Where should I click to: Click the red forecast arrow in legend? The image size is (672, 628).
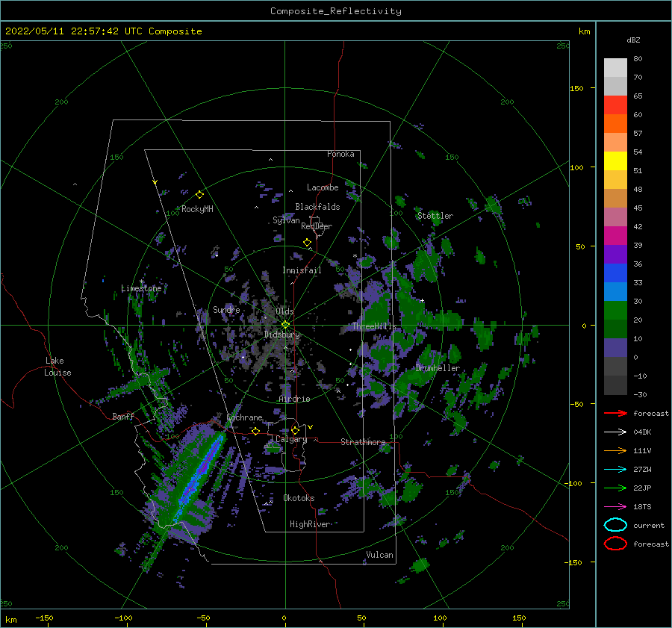tap(615, 413)
